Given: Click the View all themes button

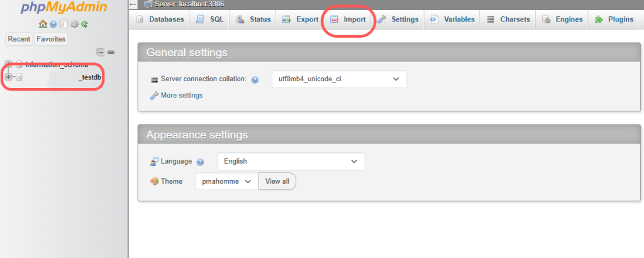Looking at the screenshot, I should 277,181.
